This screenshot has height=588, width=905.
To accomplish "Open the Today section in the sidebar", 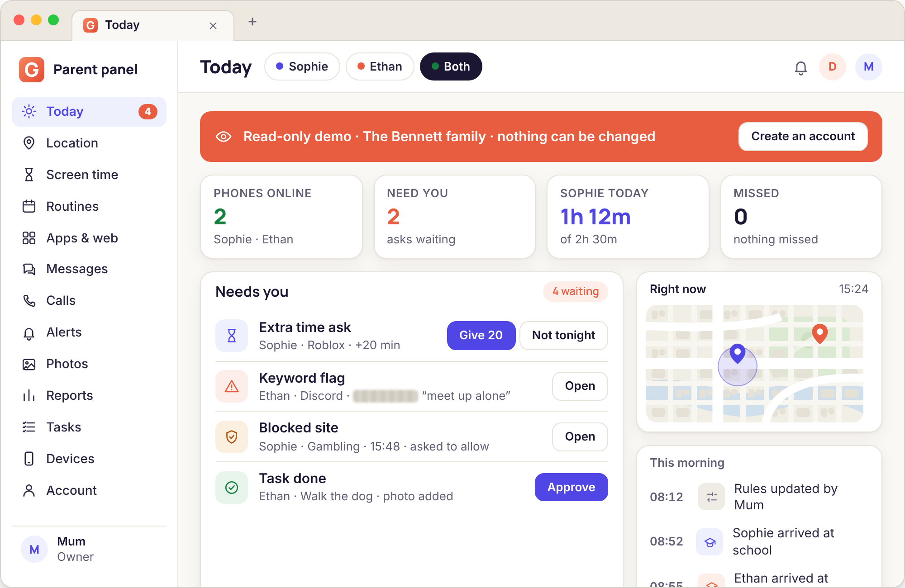I will tap(89, 111).
